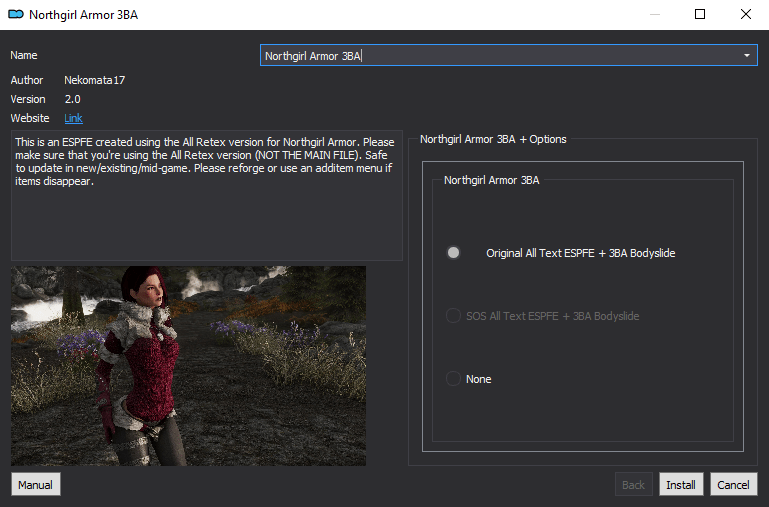Click the Manual button

36,484
